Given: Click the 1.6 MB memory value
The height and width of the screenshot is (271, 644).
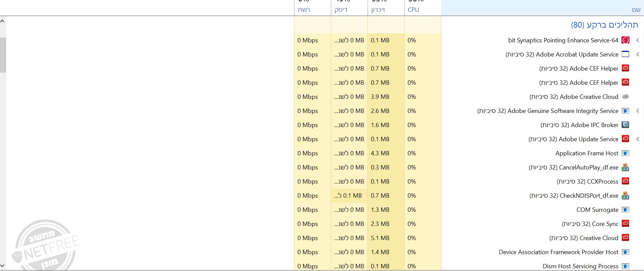Looking at the screenshot, I should click(380, 125).
